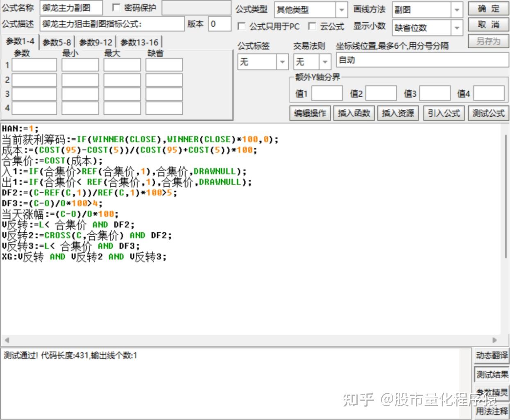Switch to the 参数9-12 tab
This screenshot has height=420, width=510.
pos(95,42)
